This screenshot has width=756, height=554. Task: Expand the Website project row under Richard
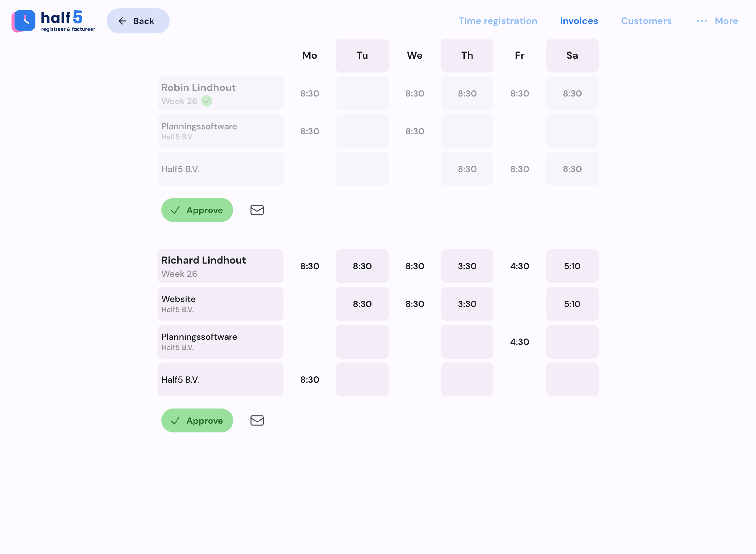pos(220,303)
